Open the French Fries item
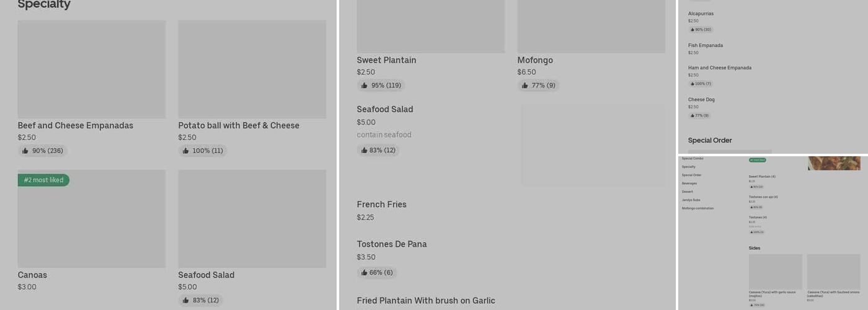The image size is (868, 310). pos(381,205)
